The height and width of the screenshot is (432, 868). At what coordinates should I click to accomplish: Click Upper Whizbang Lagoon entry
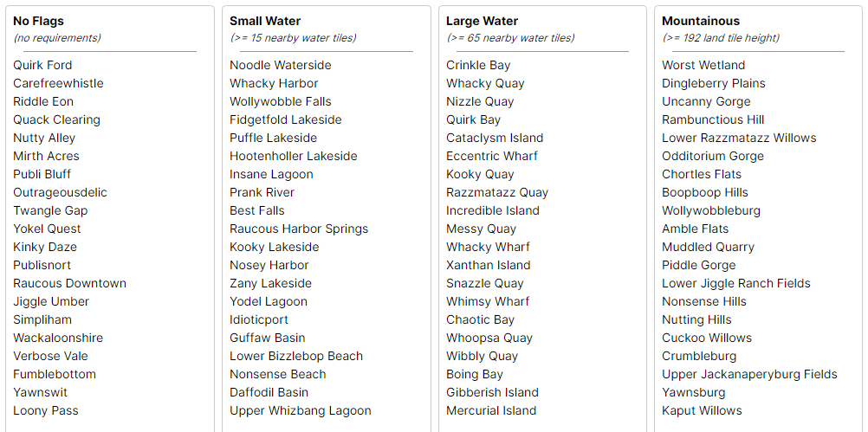click(x=301, y=410)
